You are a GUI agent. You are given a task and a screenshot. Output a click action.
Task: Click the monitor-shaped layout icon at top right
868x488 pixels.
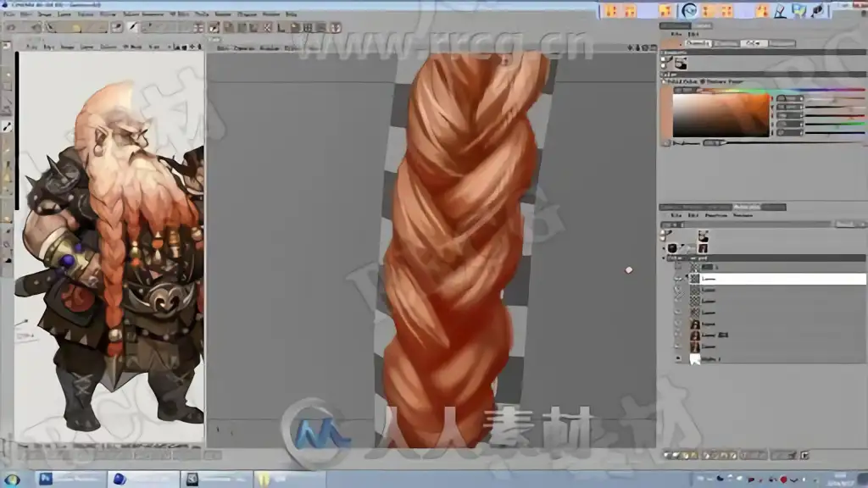click(799, 10)
